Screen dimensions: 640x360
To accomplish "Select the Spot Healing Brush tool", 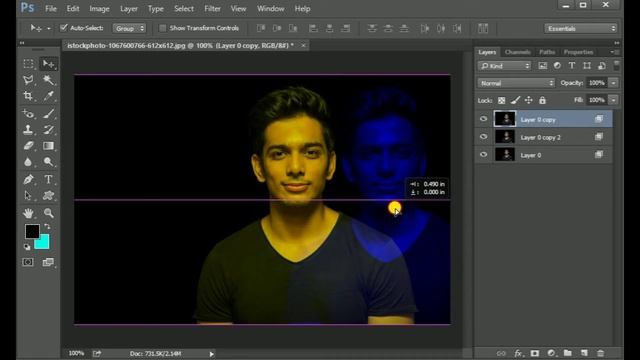I will coord(28,114).
